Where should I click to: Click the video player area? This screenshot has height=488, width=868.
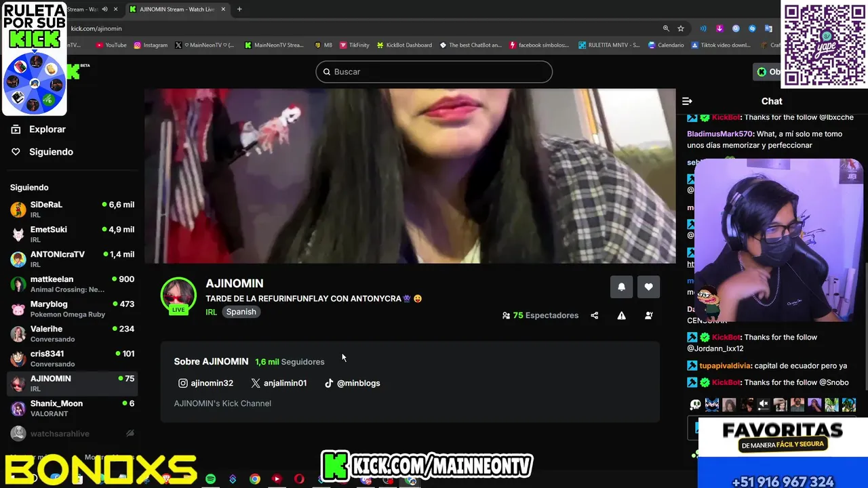[410, 176]
